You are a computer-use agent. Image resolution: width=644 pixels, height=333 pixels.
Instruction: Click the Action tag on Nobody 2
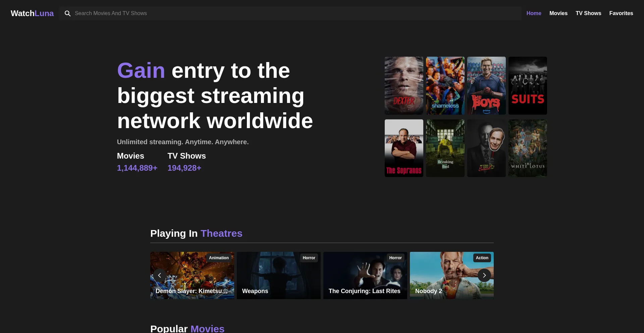click(482, 258)
